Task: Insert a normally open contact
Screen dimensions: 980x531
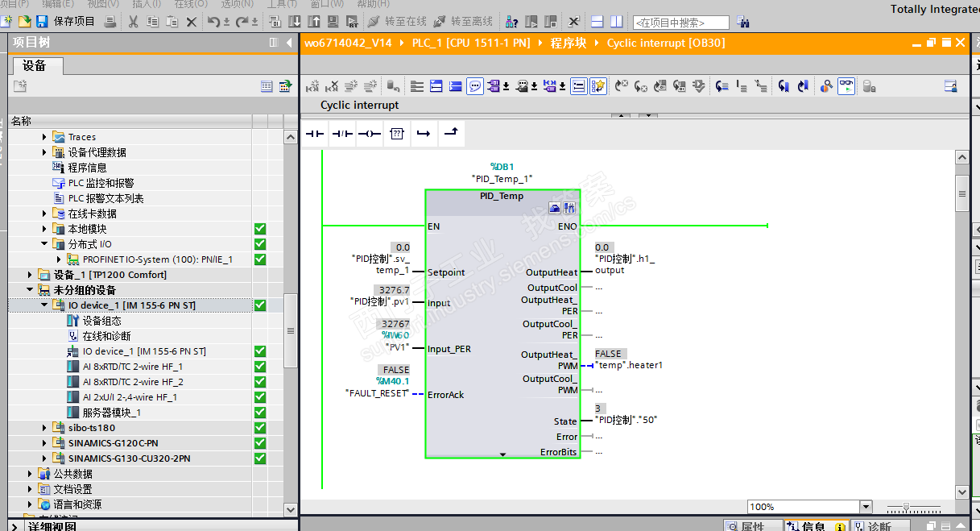Action: [315, 134]
